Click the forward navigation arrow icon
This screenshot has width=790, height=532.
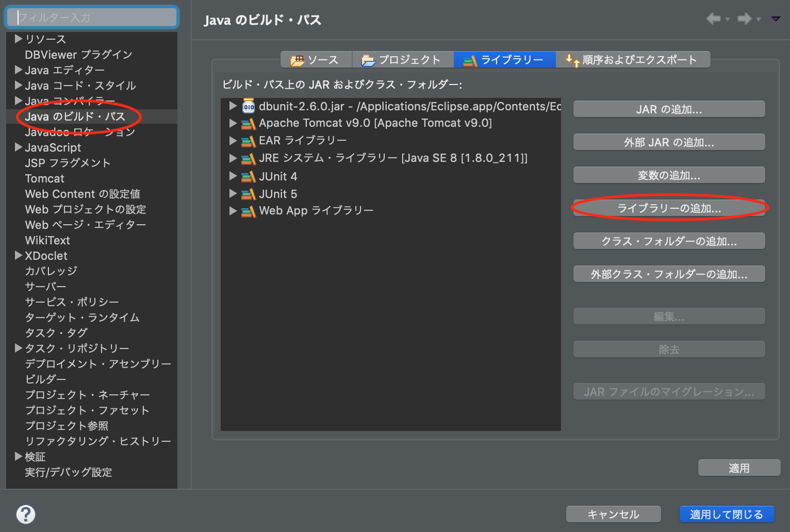point(745,19)
